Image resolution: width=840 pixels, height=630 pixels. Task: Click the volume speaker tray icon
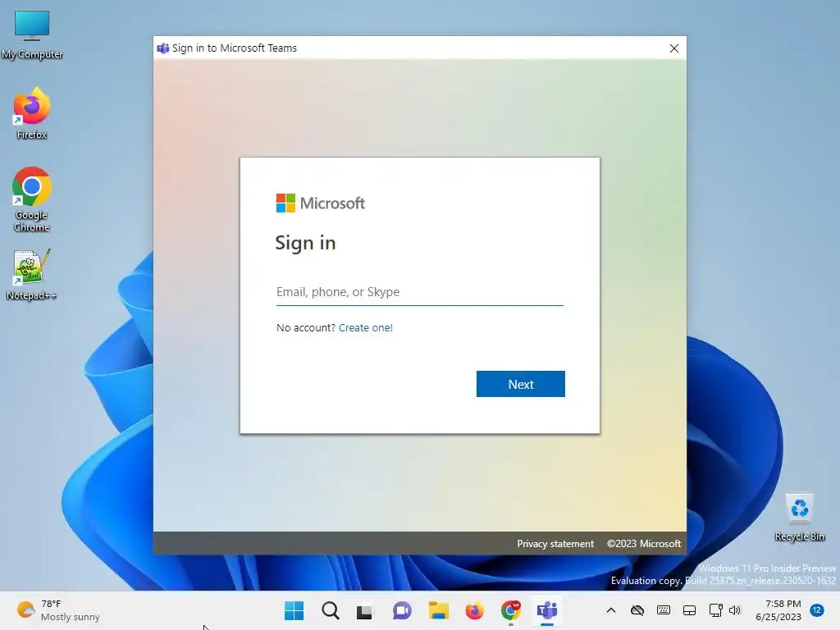click(x=734, y=610)
